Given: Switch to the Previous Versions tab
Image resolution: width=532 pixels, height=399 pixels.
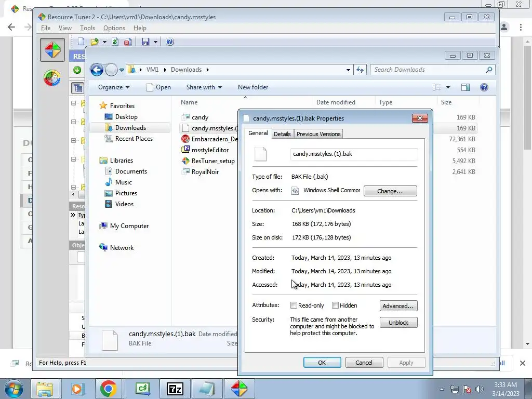Looking at the screenshot, I should pos(318,134).
